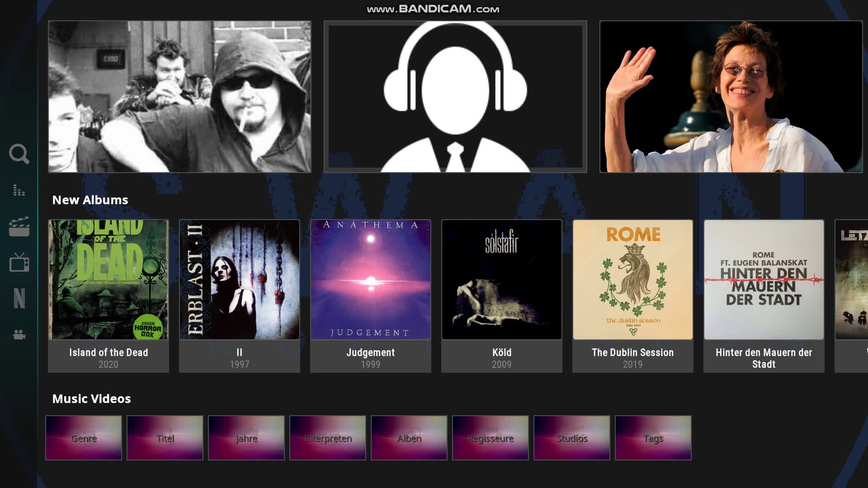Open the Netflix N sidebar icon
The image size is (868, 488).
[x=19, y=299]
